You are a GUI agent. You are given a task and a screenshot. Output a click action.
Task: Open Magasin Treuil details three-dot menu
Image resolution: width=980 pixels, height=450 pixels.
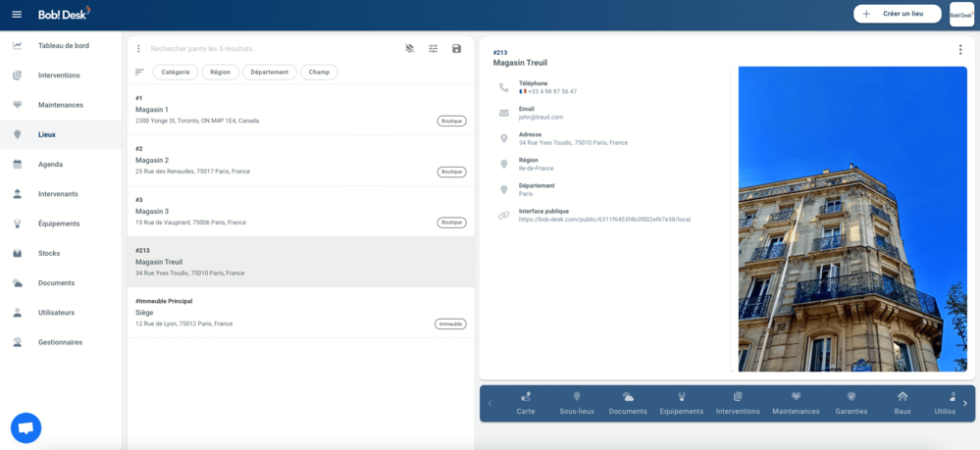point(960,50)
